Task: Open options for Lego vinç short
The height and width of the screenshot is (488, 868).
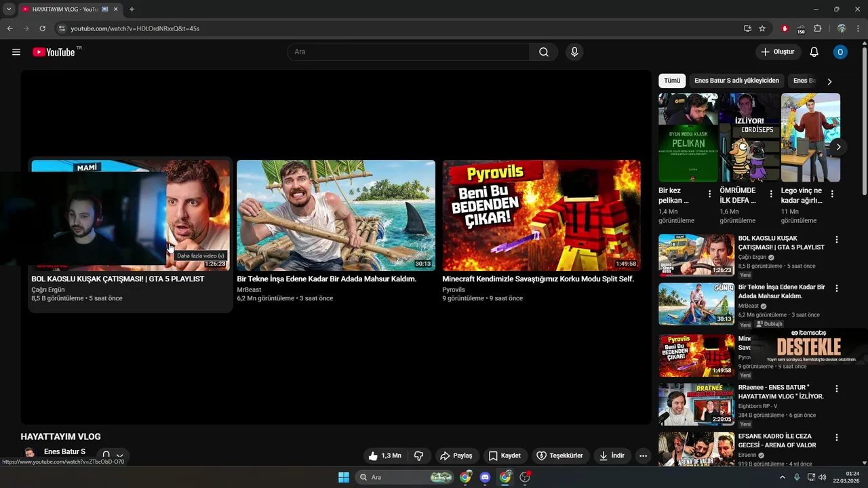Action: (832, 194)
